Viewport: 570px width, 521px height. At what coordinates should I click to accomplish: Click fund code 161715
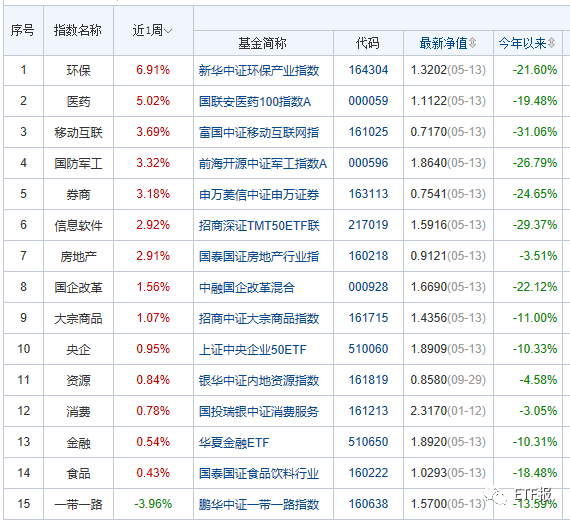pos(368,318)
